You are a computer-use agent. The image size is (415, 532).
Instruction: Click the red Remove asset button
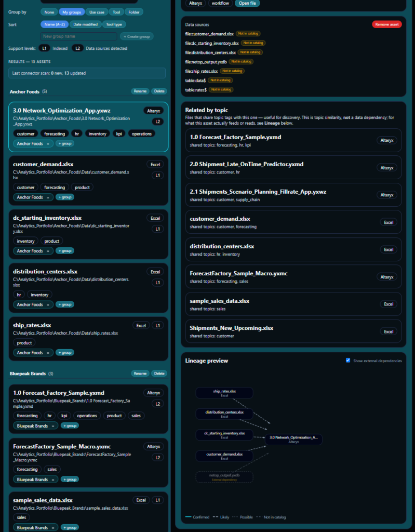pos(387,24)
